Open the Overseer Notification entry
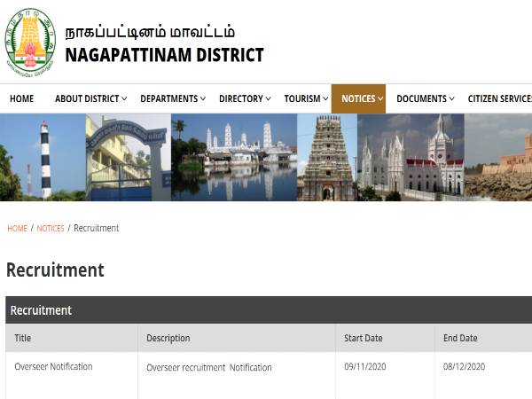Image resolution: width=532 pixels, height=399 pixels. (x=53, y=366)
